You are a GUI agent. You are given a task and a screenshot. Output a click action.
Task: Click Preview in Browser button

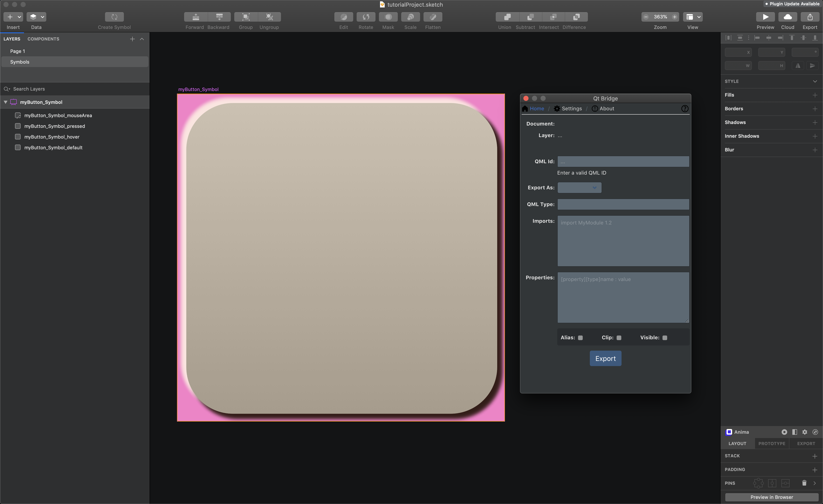pyautogui.click(x=772, y=497)
